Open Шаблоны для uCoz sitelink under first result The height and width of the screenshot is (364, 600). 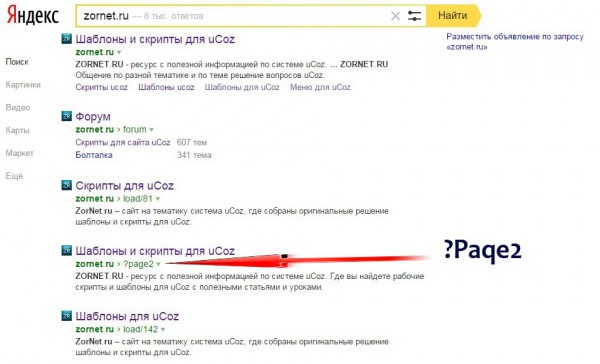coord(242,87)
